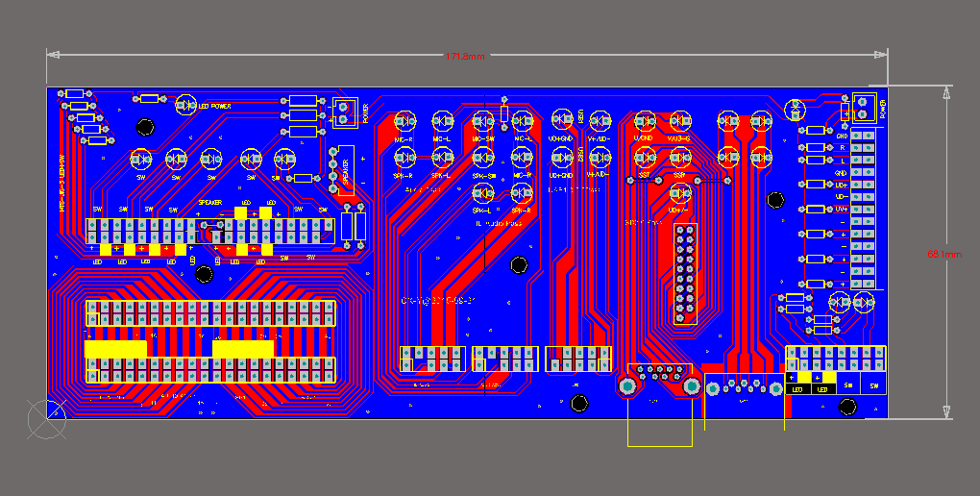Select the bottom of three large horizontal resistors
980x496 pixels.
[303, 131]
